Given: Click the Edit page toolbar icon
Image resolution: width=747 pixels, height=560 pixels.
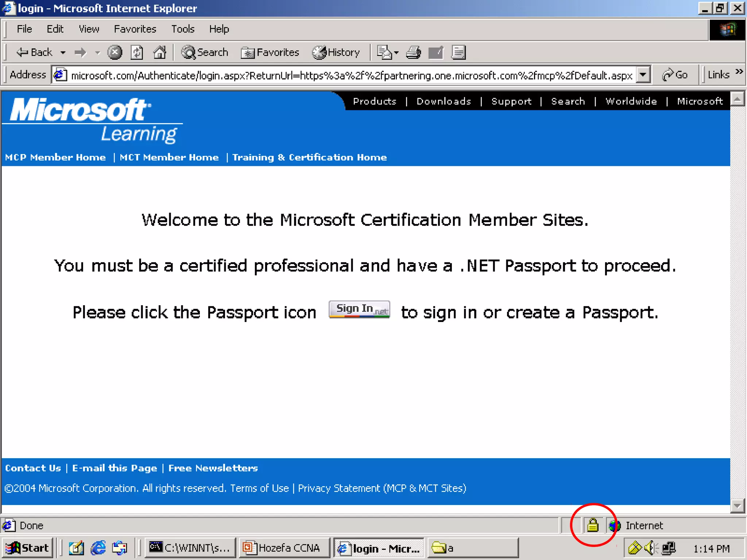Looking at the screenshot, I should click(x=436, y=52).
